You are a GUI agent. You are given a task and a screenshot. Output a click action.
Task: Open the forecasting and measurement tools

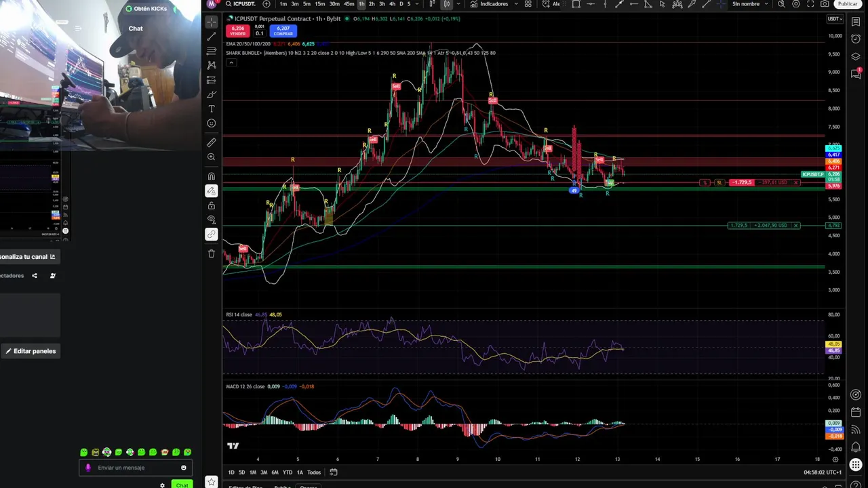(212, 80)
